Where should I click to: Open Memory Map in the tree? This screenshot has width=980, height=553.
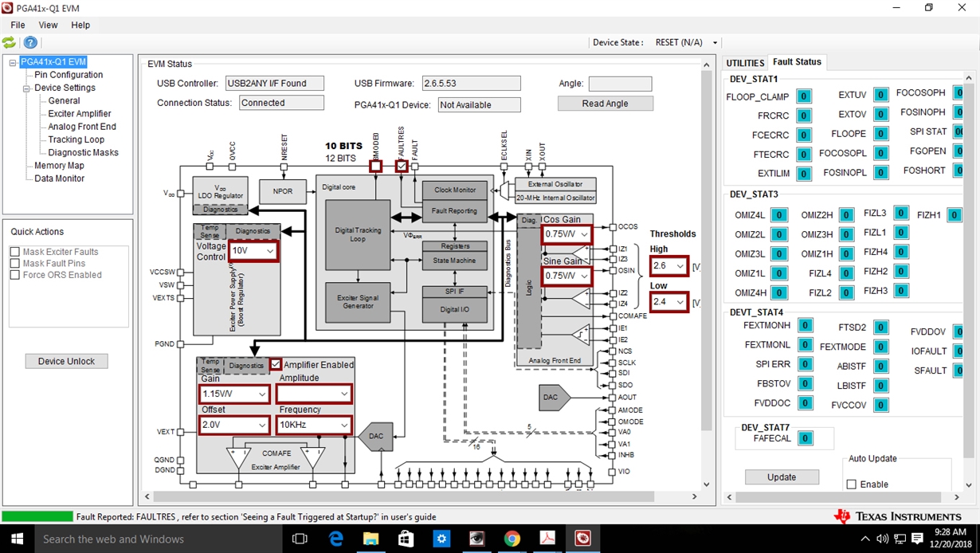pyautogui.click(x=59, y=166)
